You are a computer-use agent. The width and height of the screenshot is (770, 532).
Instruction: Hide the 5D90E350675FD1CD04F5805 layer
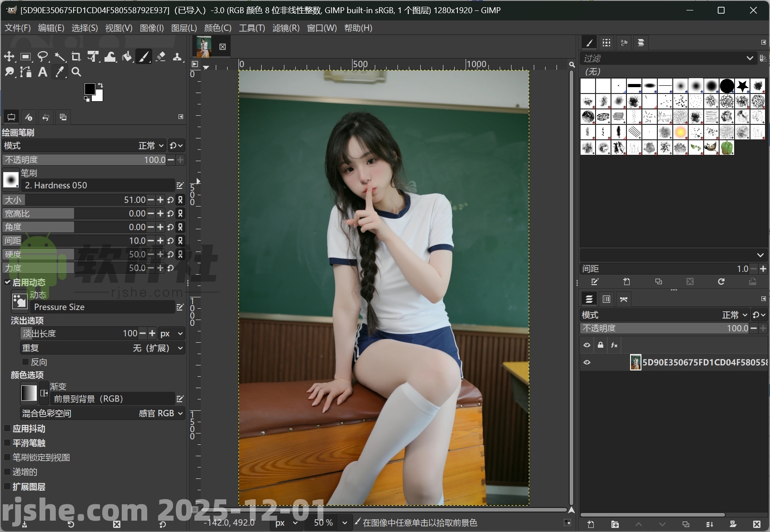coord(587,362)
